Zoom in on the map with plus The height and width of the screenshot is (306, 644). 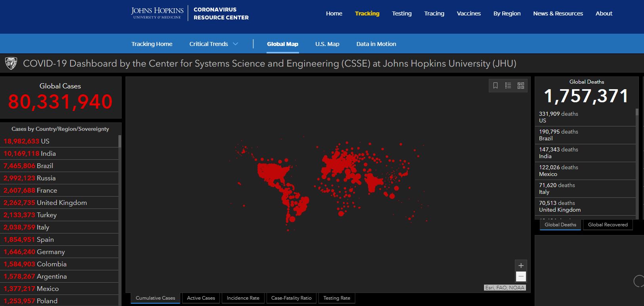(521, 266)
